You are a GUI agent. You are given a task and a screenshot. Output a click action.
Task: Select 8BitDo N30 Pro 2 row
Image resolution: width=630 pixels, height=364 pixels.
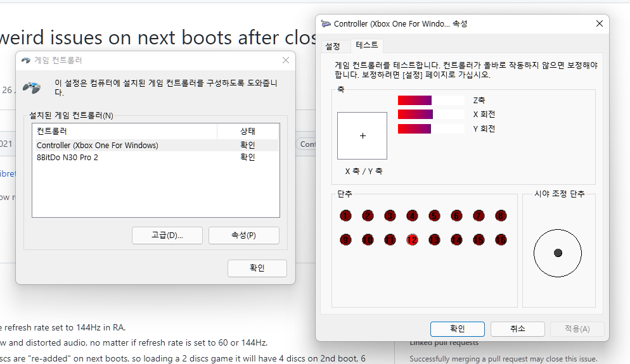pyautogui.click(x=155, y=158)
